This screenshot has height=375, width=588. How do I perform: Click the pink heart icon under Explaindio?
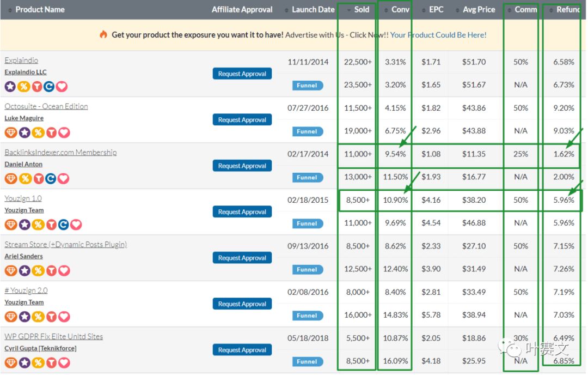[x=62, y=87]
